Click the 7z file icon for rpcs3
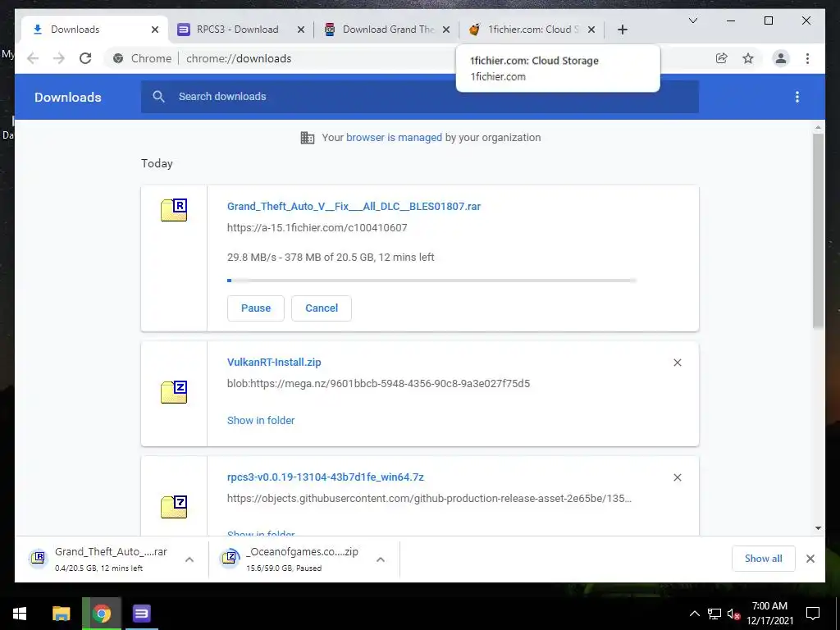840x630 pixels. coord(174,506)
